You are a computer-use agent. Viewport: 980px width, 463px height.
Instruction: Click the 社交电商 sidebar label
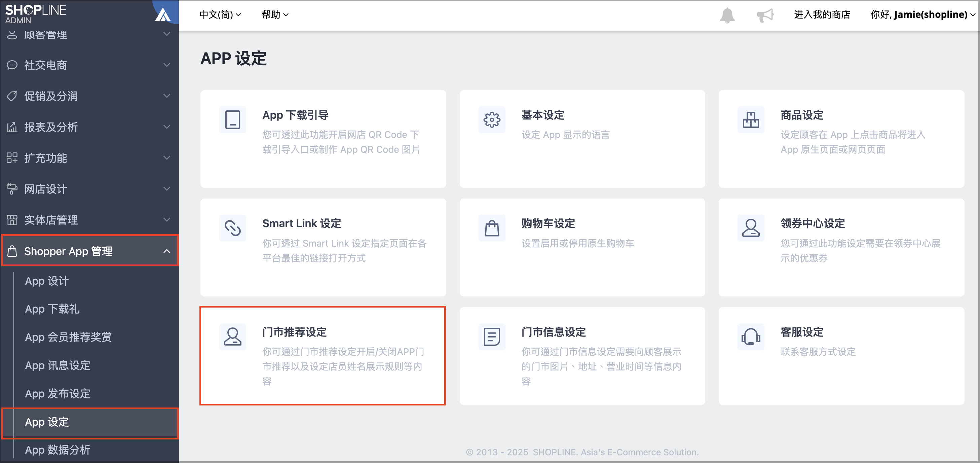pyautogui.click(x=46, y=65)
